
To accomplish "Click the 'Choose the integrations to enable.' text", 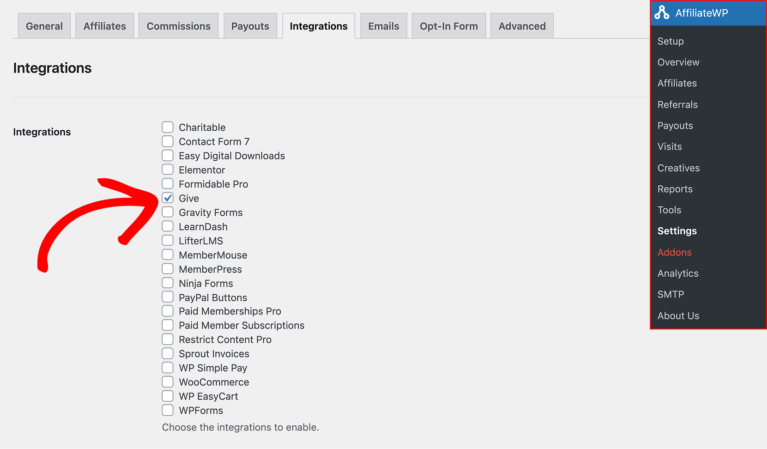I will [240, 427].
